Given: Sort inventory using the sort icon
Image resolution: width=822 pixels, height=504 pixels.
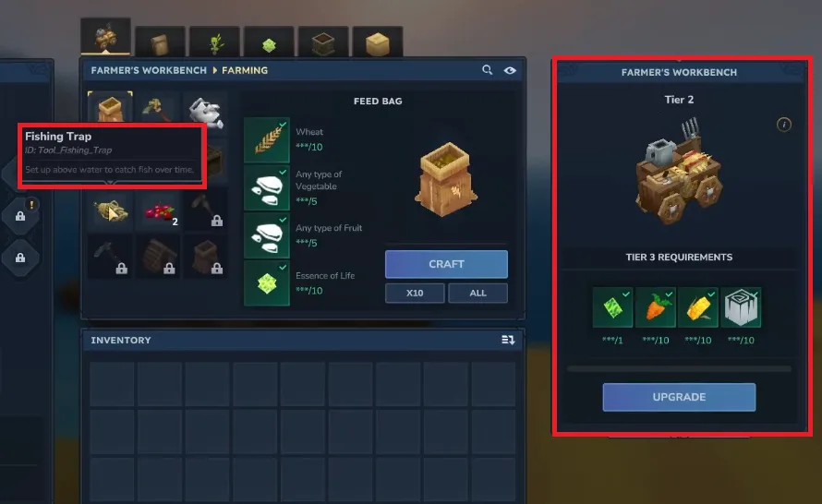Looking at the screenshot, I should (x=507, y=340).
